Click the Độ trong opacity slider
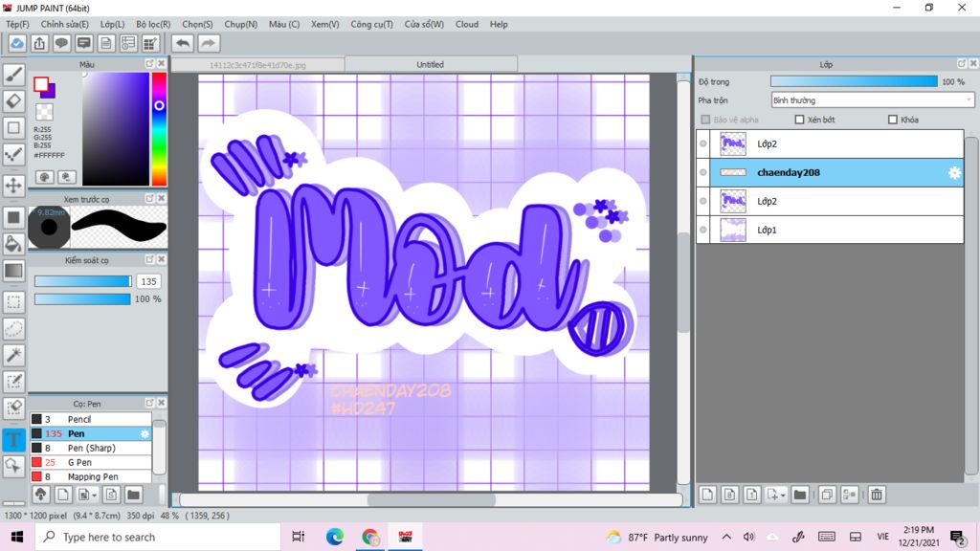Viewport: 980px width, 551px height. [854, 81]
